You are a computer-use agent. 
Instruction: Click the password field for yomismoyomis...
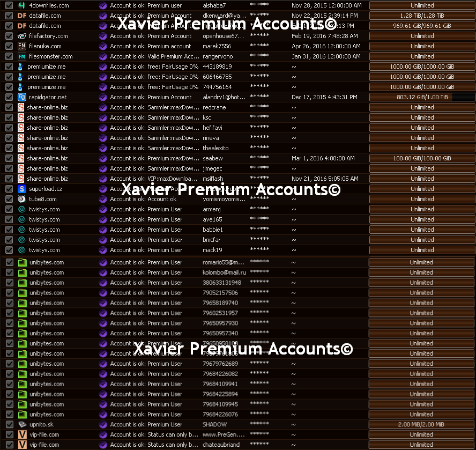point(259,198)
